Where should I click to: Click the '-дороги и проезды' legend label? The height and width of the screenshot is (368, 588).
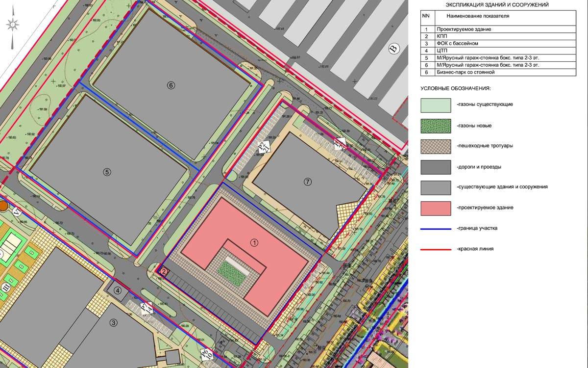[x=478, y=167]
